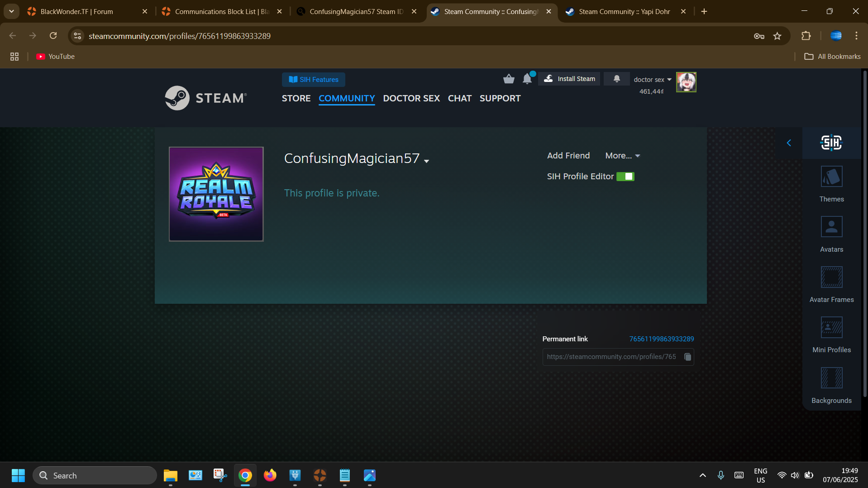Image resolution: width=868 pixels, height=488 pixels.
Task: Expand the ConfusingMagician57 name history dropdown
Action: [426, 161]
